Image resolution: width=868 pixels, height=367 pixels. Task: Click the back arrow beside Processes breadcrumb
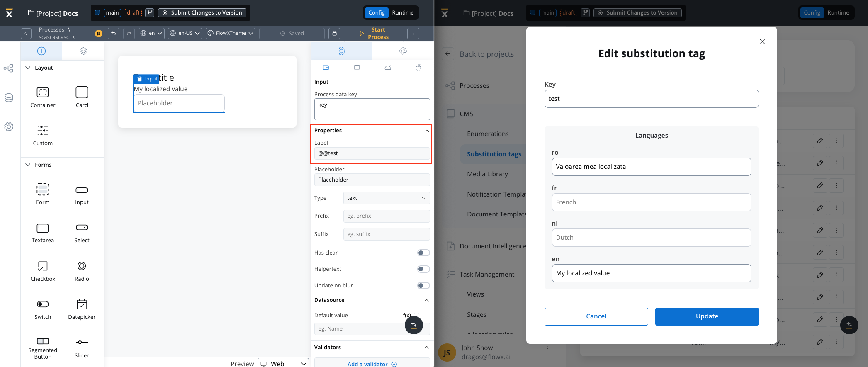coord(26,33)
